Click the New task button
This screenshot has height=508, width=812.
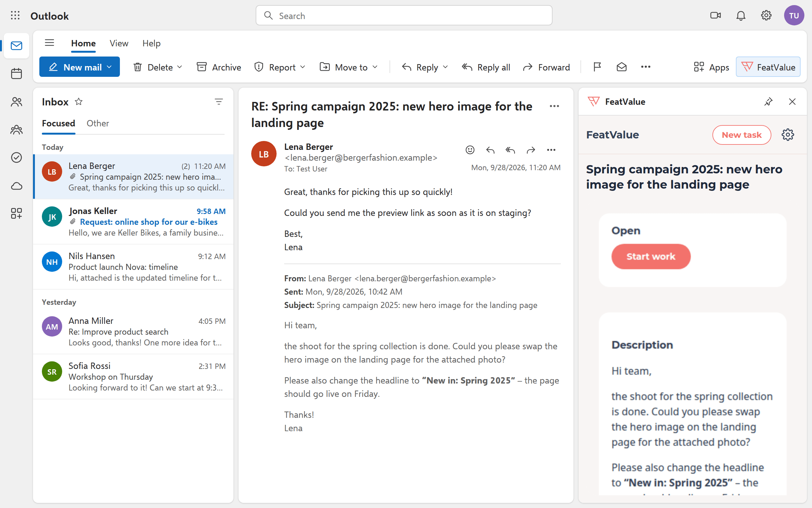click(742, 135)
